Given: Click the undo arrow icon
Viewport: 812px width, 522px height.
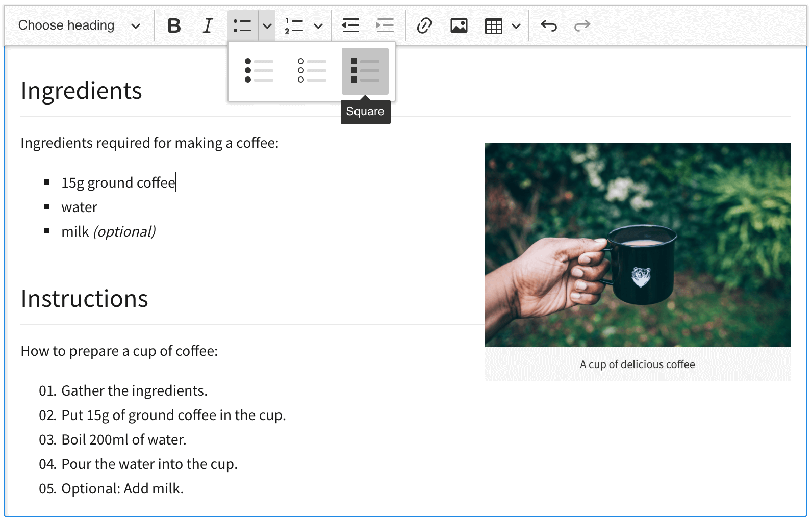Looking at the screenshot, I should click(x=549, y=25).
